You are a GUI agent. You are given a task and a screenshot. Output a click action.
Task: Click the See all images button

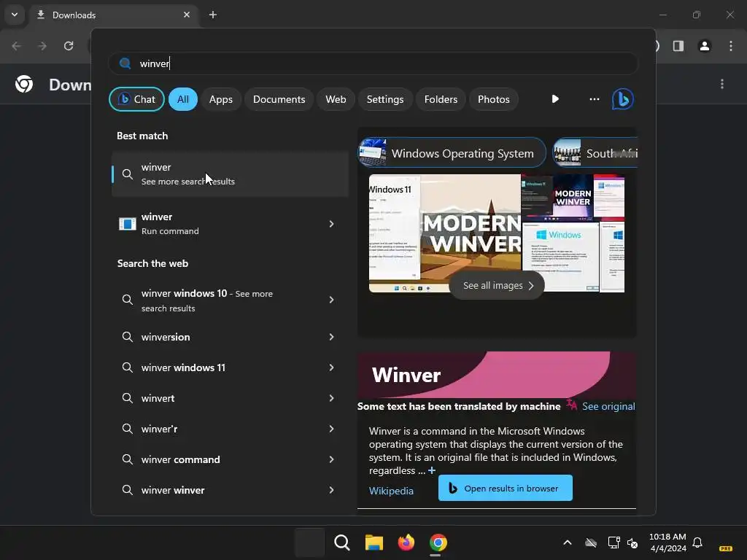[497, 286]
